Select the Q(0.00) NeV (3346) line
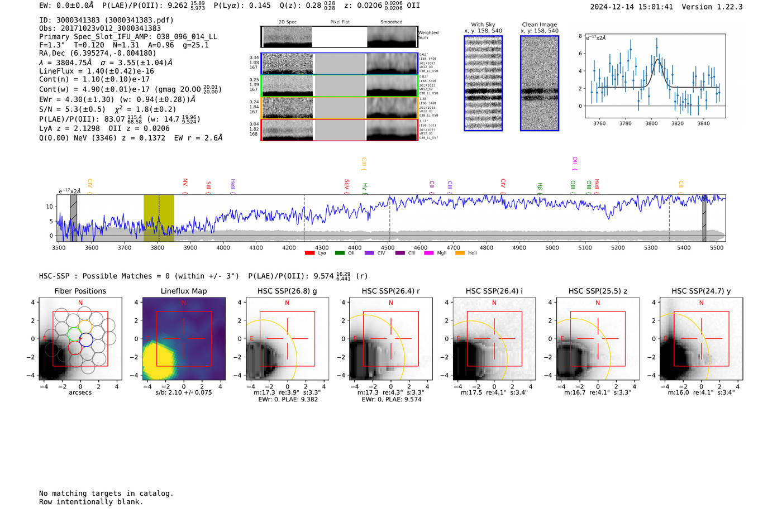 131,138
